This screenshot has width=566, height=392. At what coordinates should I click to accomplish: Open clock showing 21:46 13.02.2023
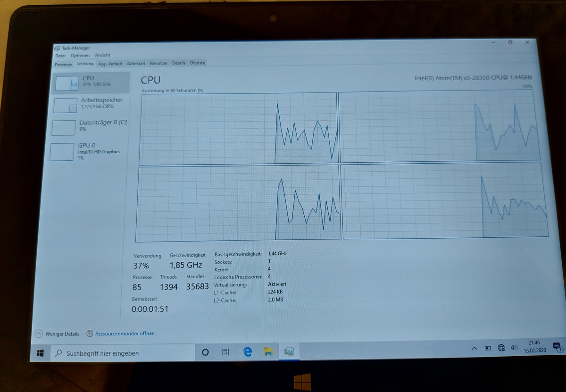[534, 347]
